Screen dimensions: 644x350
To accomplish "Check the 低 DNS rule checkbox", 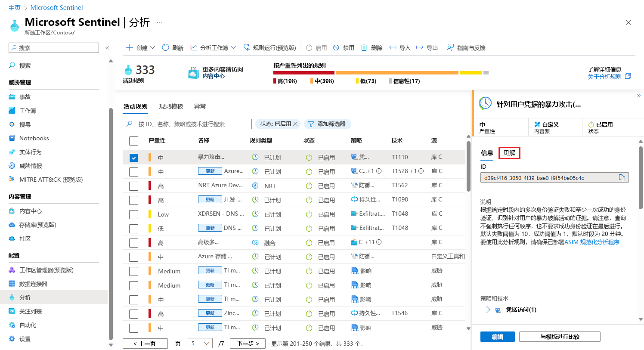I will [134, 229].
